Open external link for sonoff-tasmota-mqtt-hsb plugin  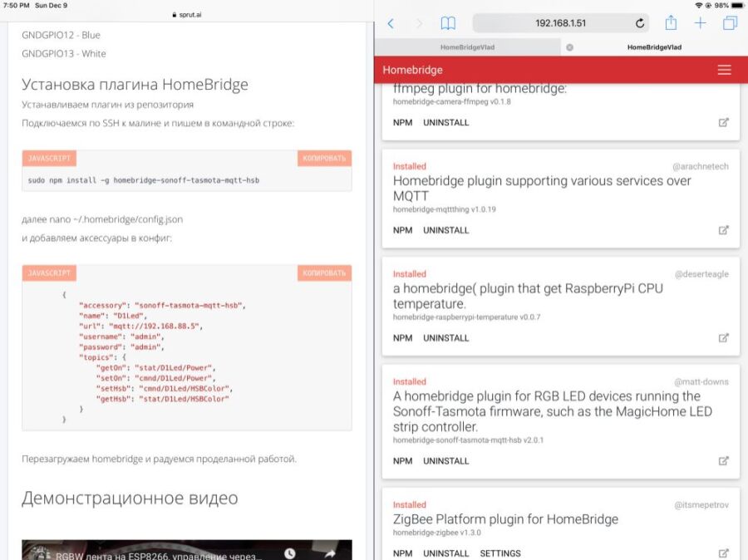(723, 461)
